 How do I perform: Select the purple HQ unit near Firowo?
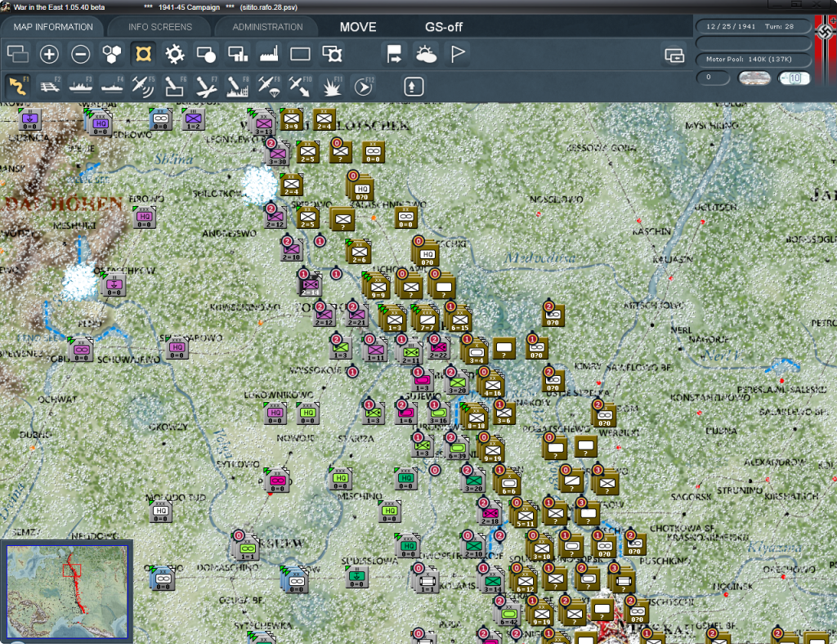click(x=144, y=217)
